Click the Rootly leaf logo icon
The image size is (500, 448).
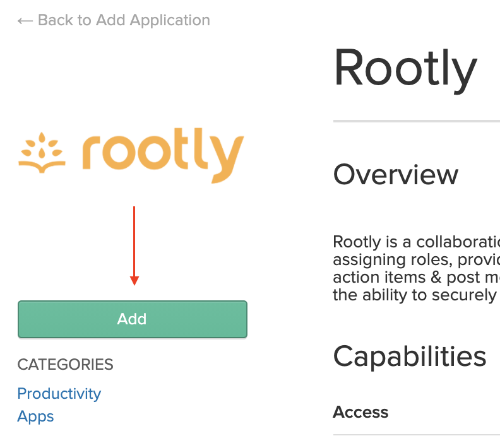pos(42,153)
